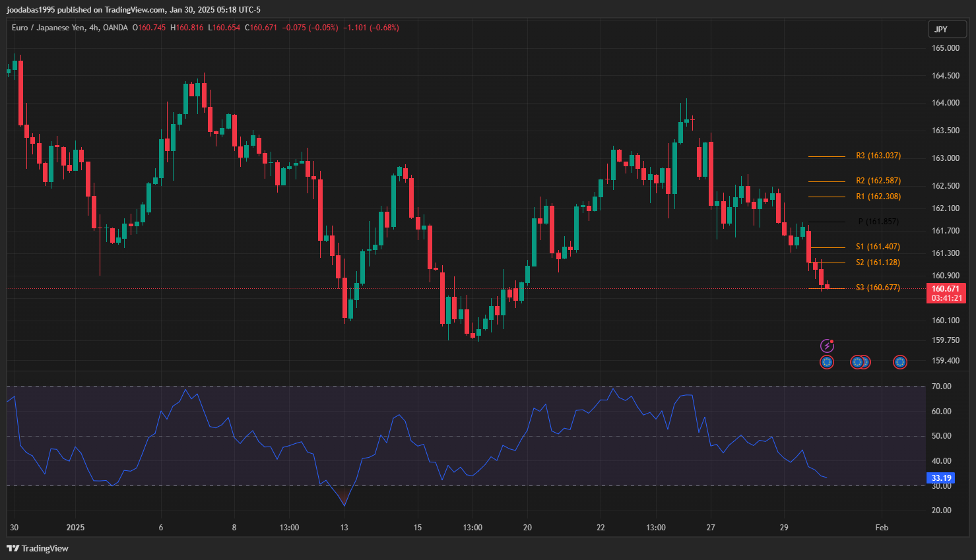Viewport: 976px width, 560px height.
Task: Click the 162.500 price axis label
Action: [x=946, y=186]
